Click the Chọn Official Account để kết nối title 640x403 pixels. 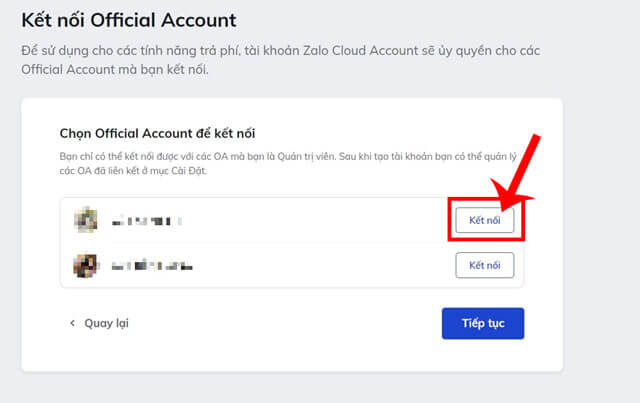[x=174, y=134]
